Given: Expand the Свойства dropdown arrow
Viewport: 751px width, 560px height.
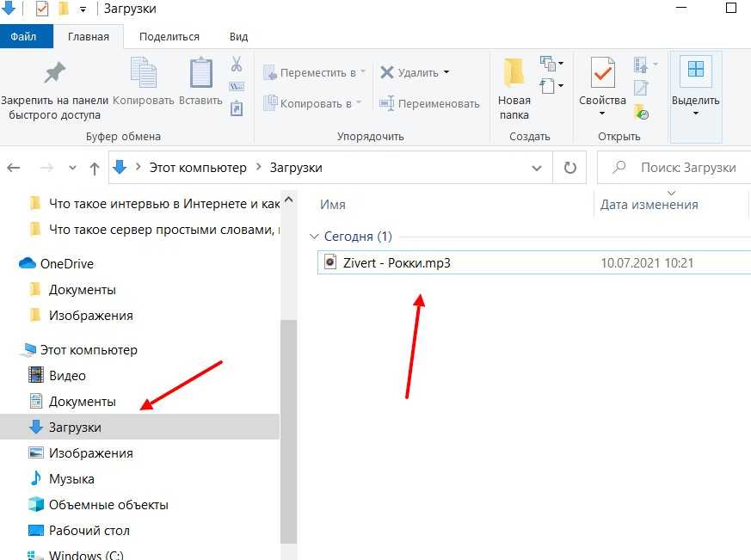Looking at the screenshot, I should click(x=602, y=114).
